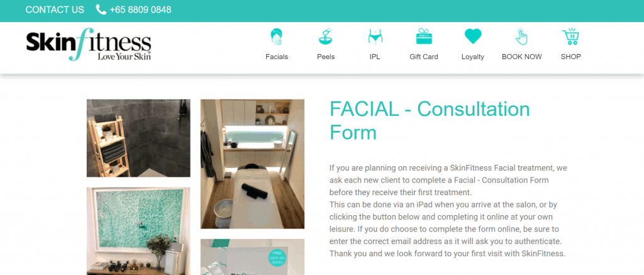Click the Facials face-mask icon
The image size is (644, 275).
(x=277, y=36)
